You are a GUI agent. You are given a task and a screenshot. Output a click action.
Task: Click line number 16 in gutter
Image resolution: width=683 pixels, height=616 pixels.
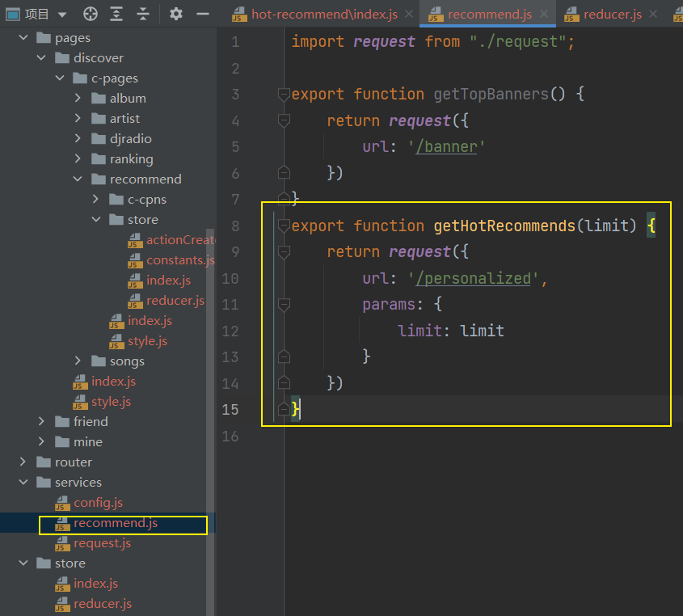pyautogui.click(x=230, y=436)
